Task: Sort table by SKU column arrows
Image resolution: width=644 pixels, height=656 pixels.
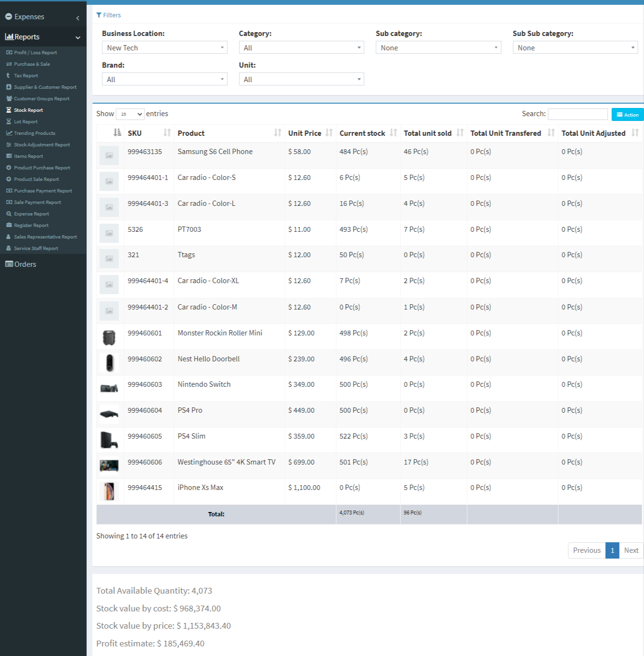Action: pos(167,133)
